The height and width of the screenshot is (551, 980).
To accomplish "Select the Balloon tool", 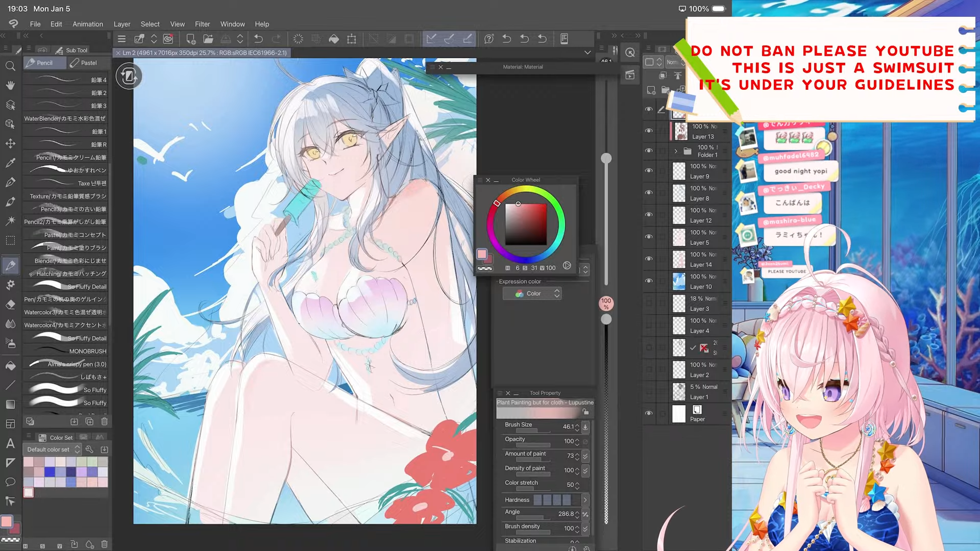I will point(10,482).
